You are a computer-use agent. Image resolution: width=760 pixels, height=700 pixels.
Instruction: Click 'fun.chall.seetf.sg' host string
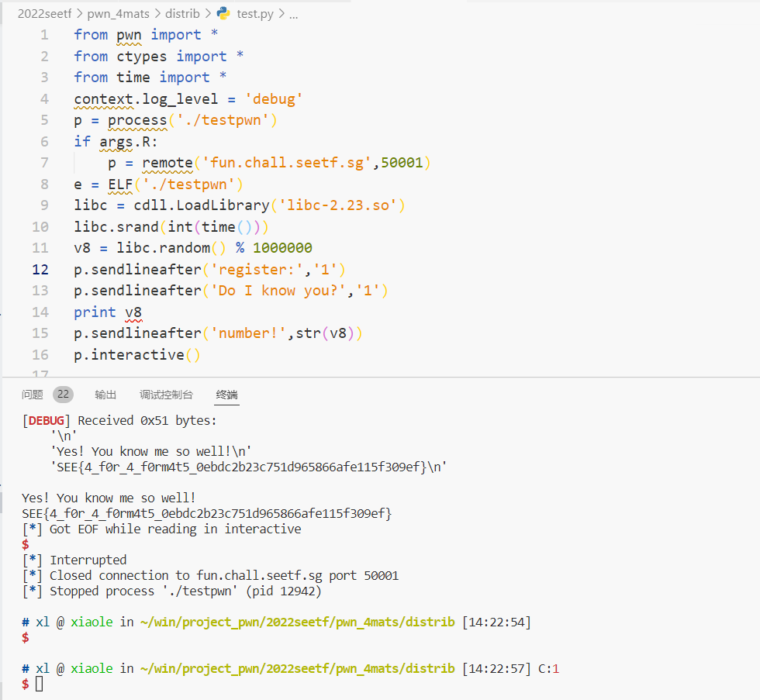[286, 163]
